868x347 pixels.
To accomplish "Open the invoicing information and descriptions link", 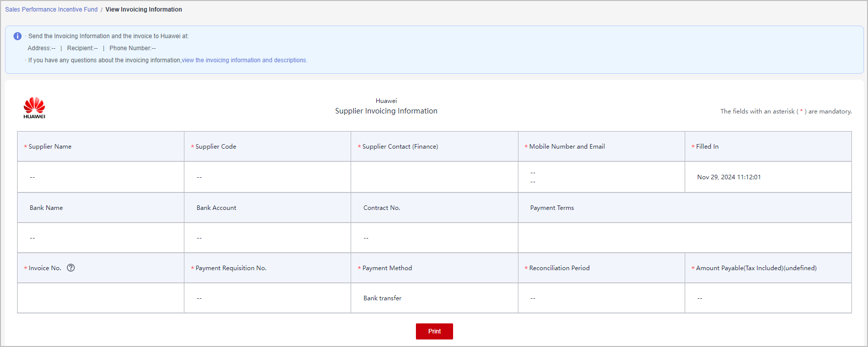I will (244, 60).
